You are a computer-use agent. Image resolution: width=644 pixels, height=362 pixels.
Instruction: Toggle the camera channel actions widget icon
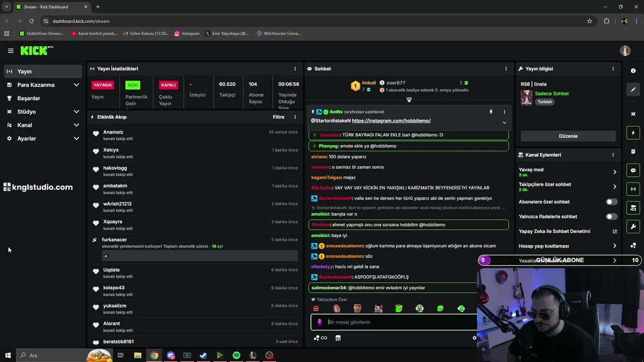[x=633, y=208]
